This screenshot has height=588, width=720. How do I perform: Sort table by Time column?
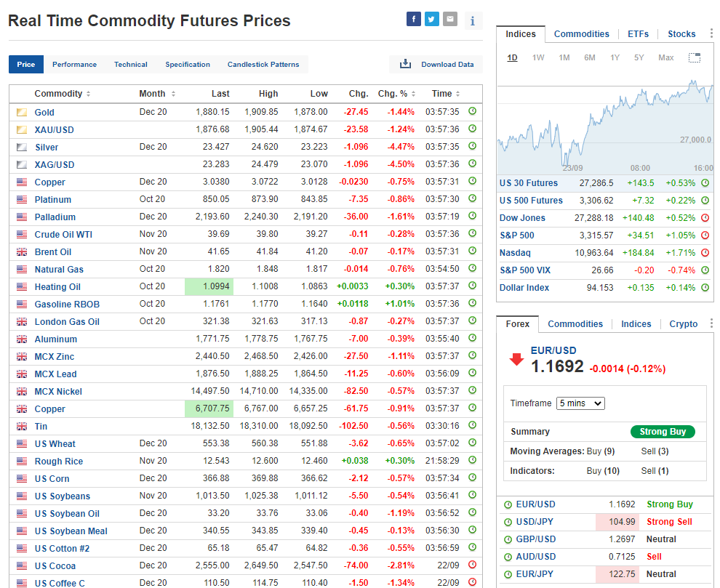click(x=445, y=94)
